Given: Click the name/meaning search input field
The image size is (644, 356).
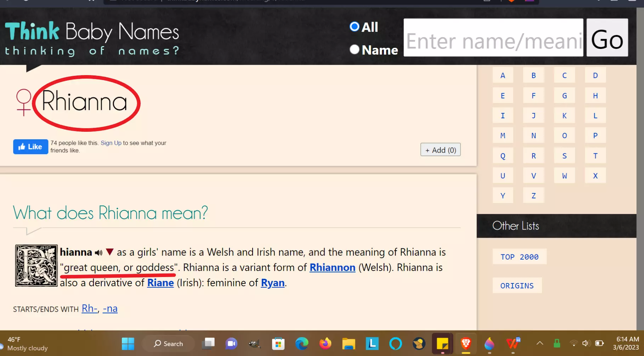Looking at the screenshot, I should (493, 38).
